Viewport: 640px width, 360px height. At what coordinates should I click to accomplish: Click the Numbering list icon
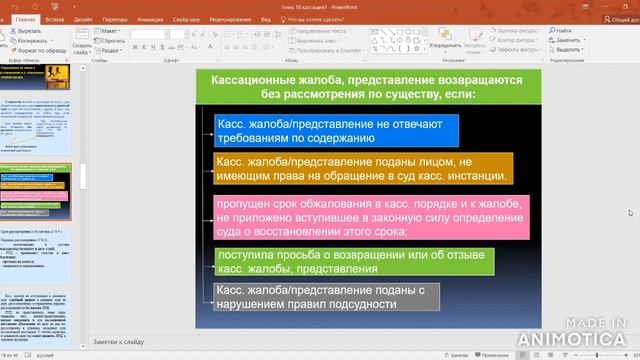[242, 35]
